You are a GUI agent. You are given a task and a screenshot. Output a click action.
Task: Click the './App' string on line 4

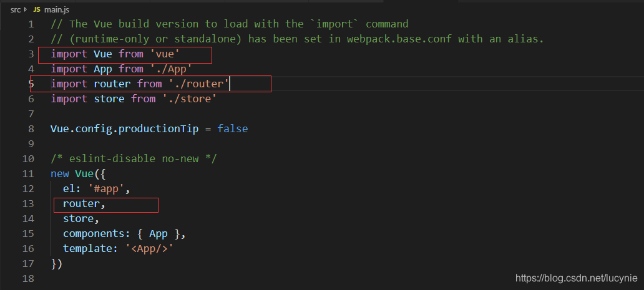pos(171,69)
